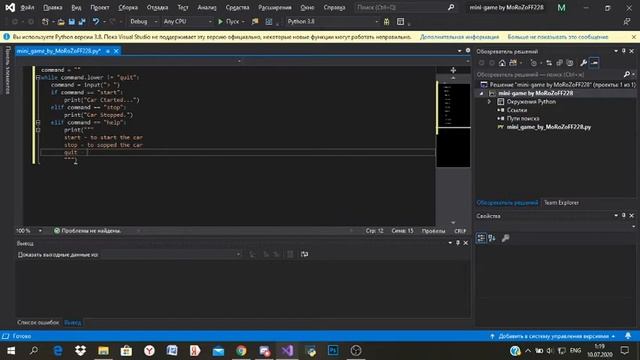This screenshot has height=360, width=640.
Task: Click the Quick Launch search field
Action: tap(405, 7)
